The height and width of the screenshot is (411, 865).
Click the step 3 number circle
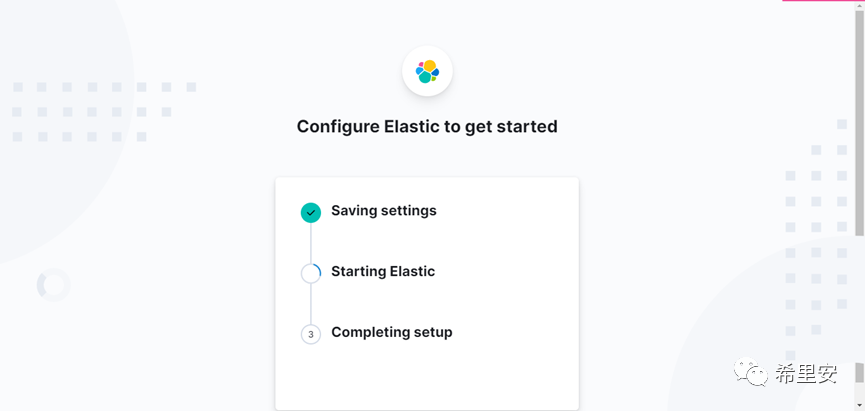[x=311, y=334]
